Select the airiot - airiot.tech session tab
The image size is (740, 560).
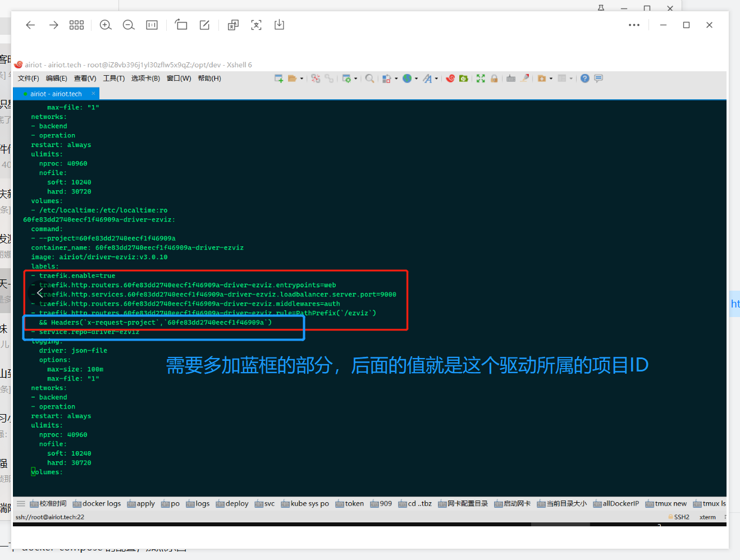(56, 94)
